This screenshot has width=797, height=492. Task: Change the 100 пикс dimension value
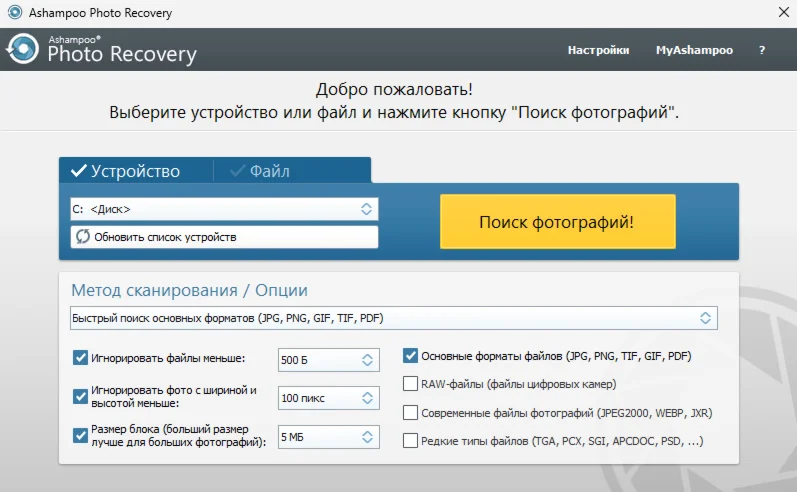[x=328, y=398]
